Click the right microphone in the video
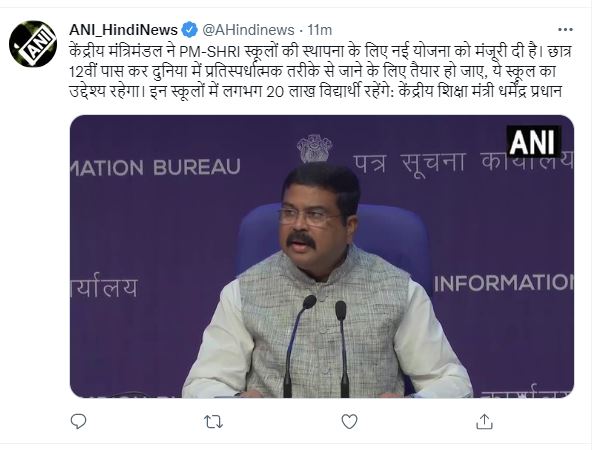612x450 pixels. click(343, 349)
